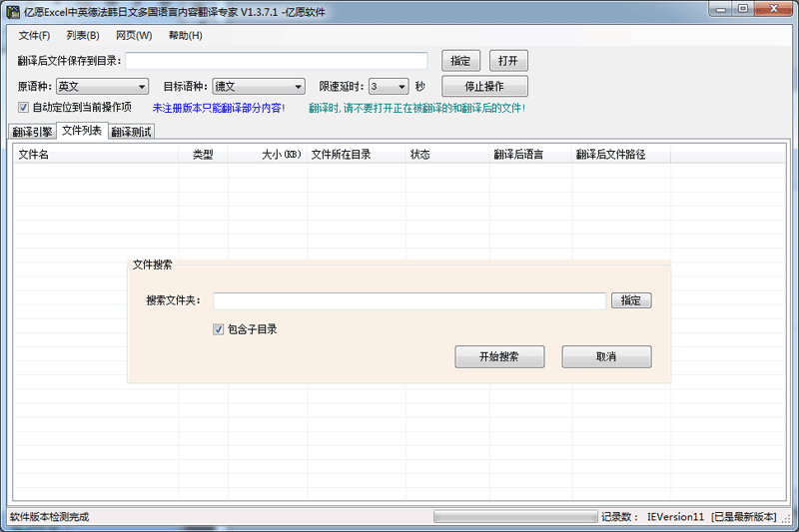The image size is (799, 532).
Task: Click the 软件版本检测完成 status text
Action: tap(49, 517)
